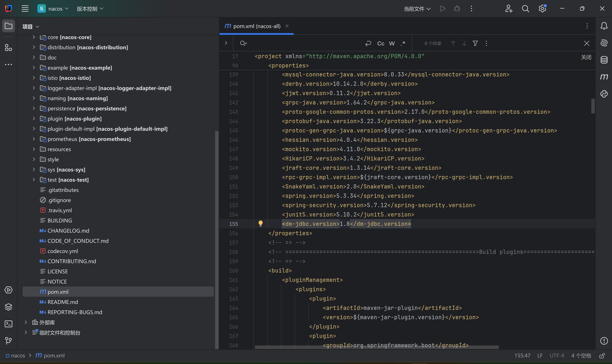Show the Notifications bell panel
The image size is (612, 364).
(x=604, y=26)
